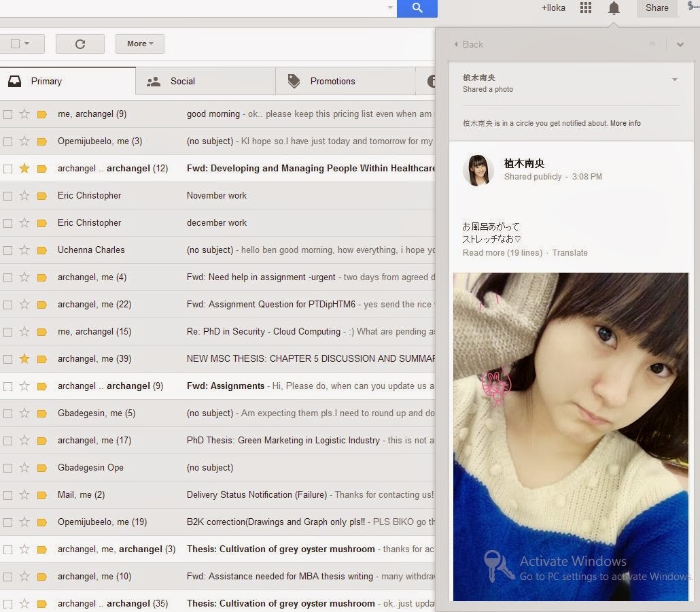Switch to the Promotions tab

(x=345, y=82)
